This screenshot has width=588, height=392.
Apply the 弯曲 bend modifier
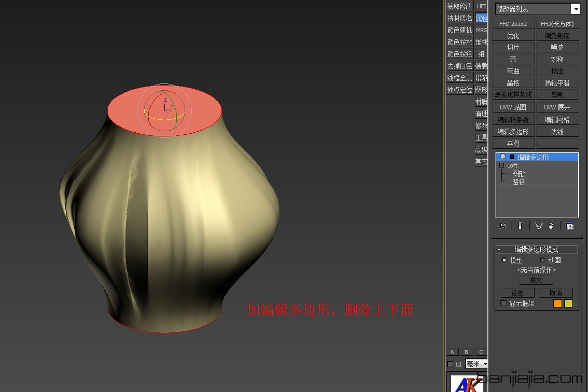pos(513,71)
